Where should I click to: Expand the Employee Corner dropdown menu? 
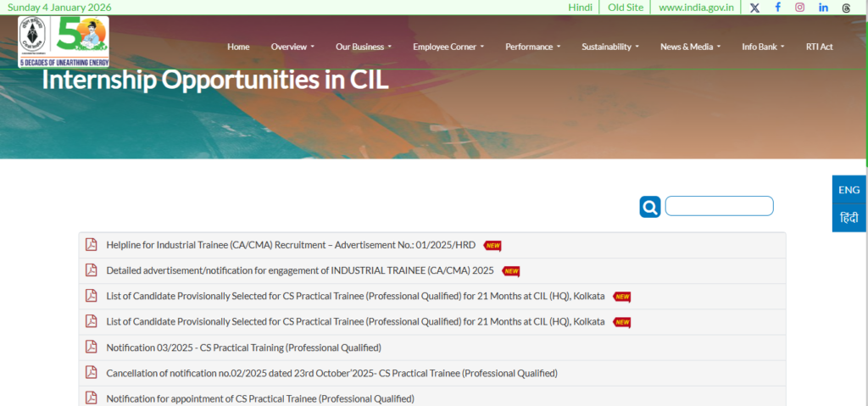pos(448,47)
